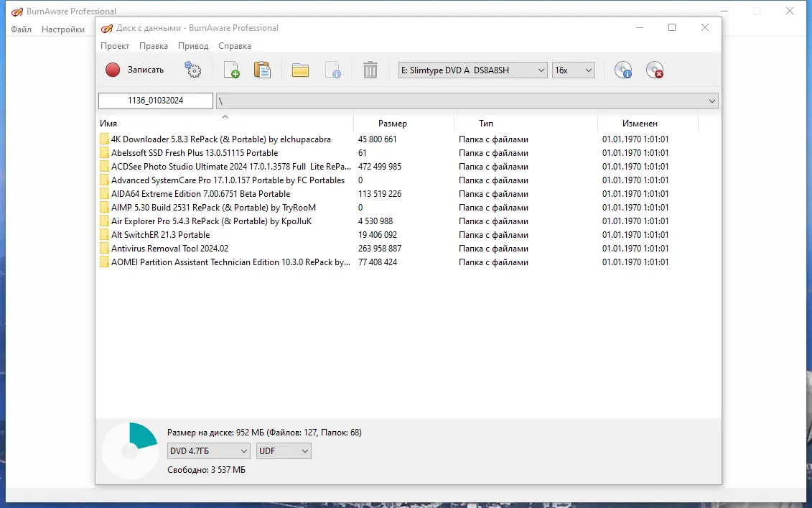Click the add files icon with green plus
This screenshot has height=508, width=812.
(x=231, y=70)
